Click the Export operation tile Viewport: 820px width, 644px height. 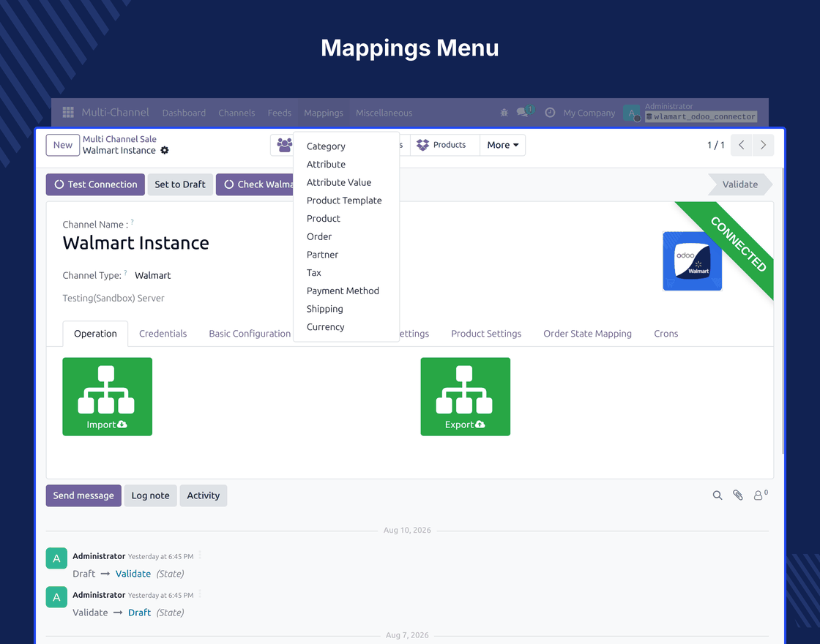[x=466, y=397]
